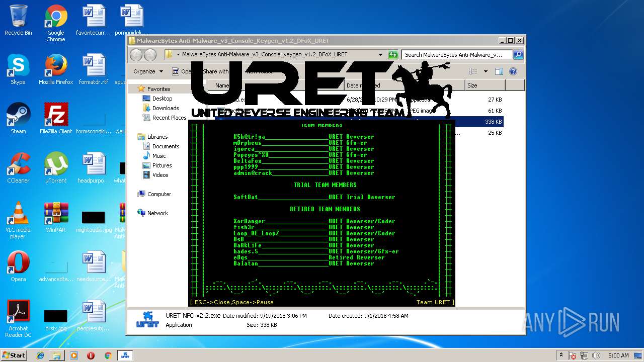Image resolution: width=644 pixels, height=362 pixels.
Task: Select drsix.jpg file on desktop
Action: [x=56, y=320]
